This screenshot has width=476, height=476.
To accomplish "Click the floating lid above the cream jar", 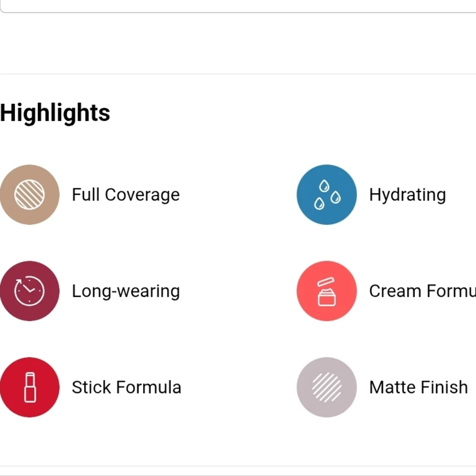I will tap(326, 282).
